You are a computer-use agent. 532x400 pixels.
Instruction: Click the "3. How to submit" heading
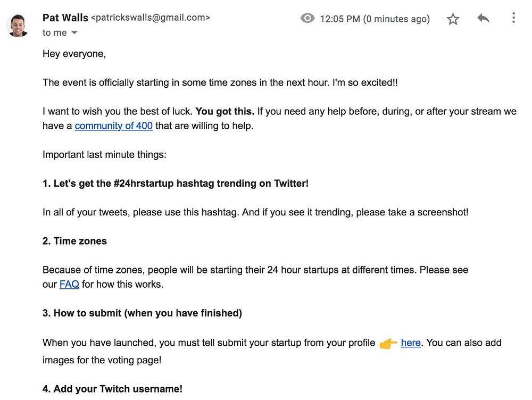[142, 313]
